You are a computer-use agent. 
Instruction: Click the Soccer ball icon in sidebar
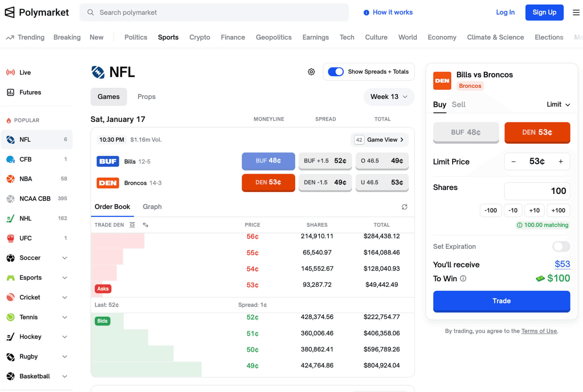coord(11,258)
